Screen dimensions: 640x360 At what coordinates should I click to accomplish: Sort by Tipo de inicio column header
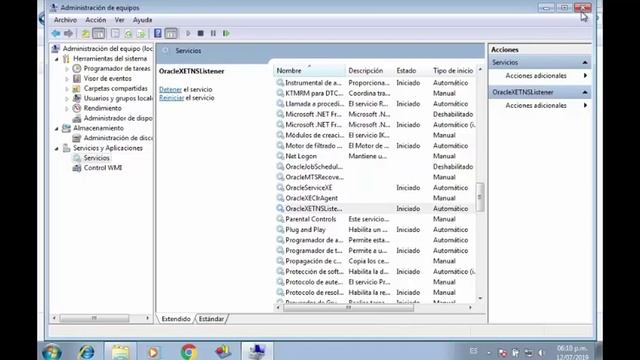[453, 71]
